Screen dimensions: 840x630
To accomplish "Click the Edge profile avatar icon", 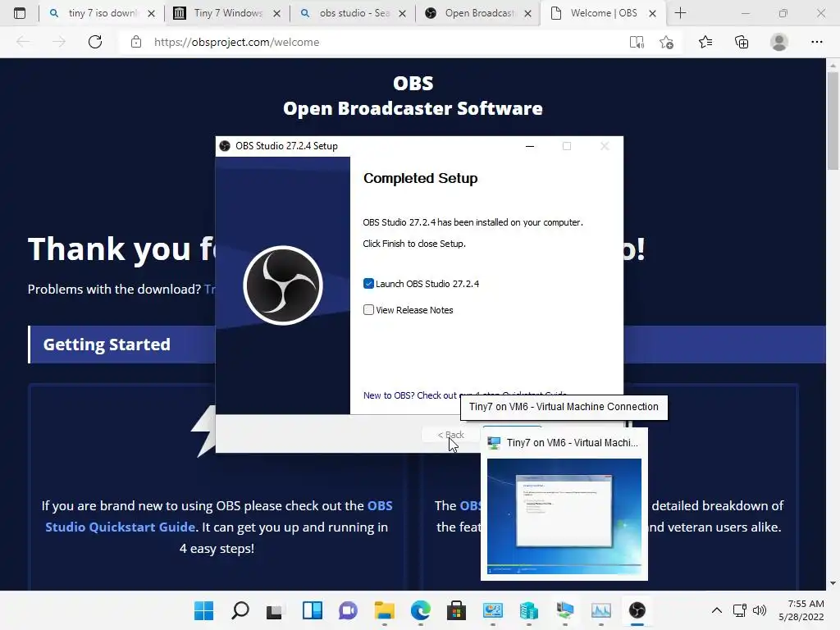I will click(779, 42).
